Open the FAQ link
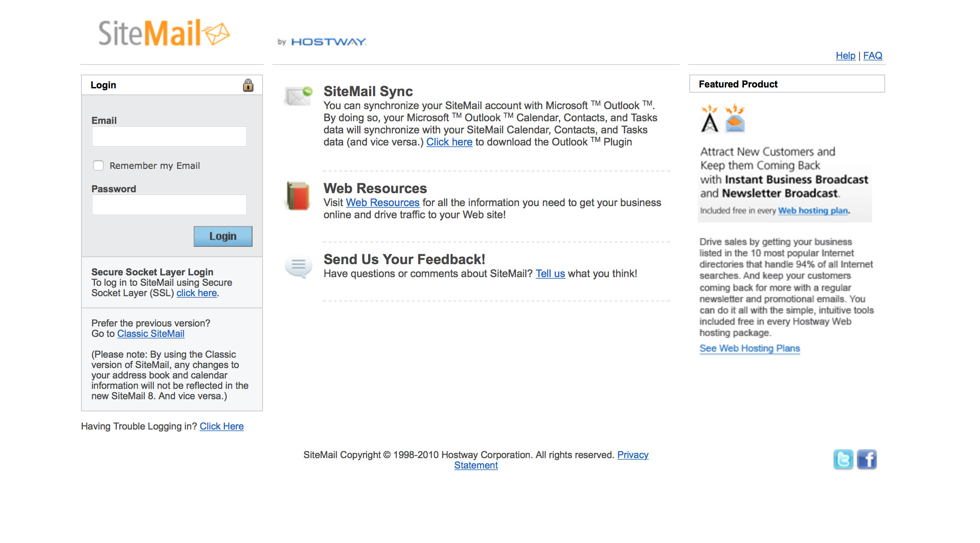The height and width of the screenshot is (543, 980). click(x=873, y=55)
